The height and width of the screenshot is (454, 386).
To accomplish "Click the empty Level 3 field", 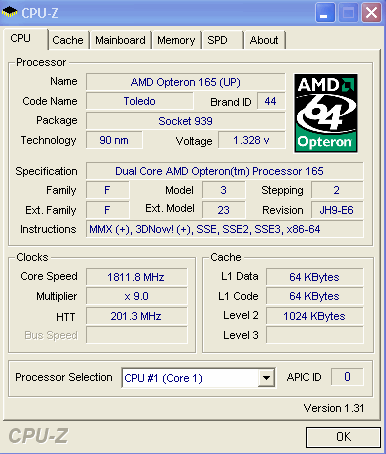I will tap(315, 335).
